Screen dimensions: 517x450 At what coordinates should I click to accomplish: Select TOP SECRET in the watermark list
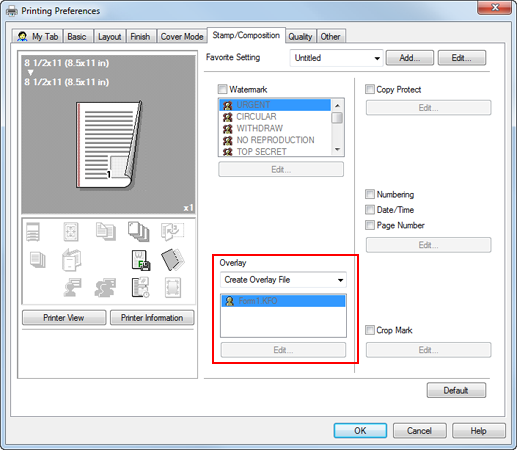coord(275,152)
